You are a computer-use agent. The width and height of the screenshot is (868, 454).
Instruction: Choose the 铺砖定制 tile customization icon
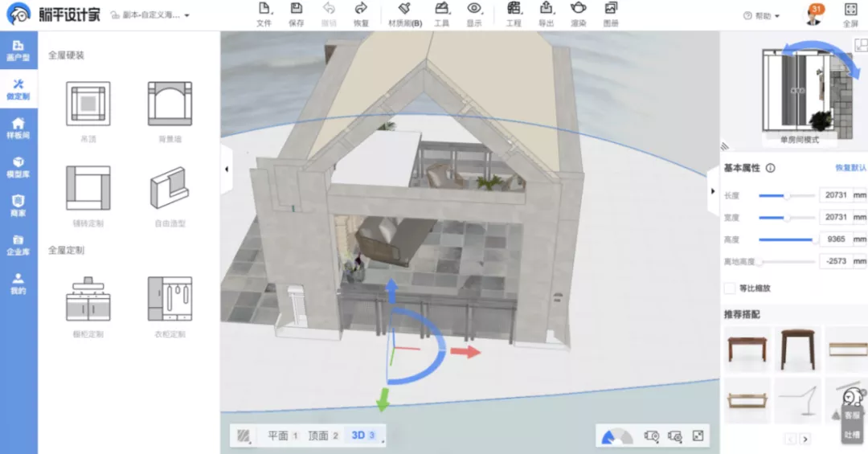pyautogui.click(x=88, y=188)
